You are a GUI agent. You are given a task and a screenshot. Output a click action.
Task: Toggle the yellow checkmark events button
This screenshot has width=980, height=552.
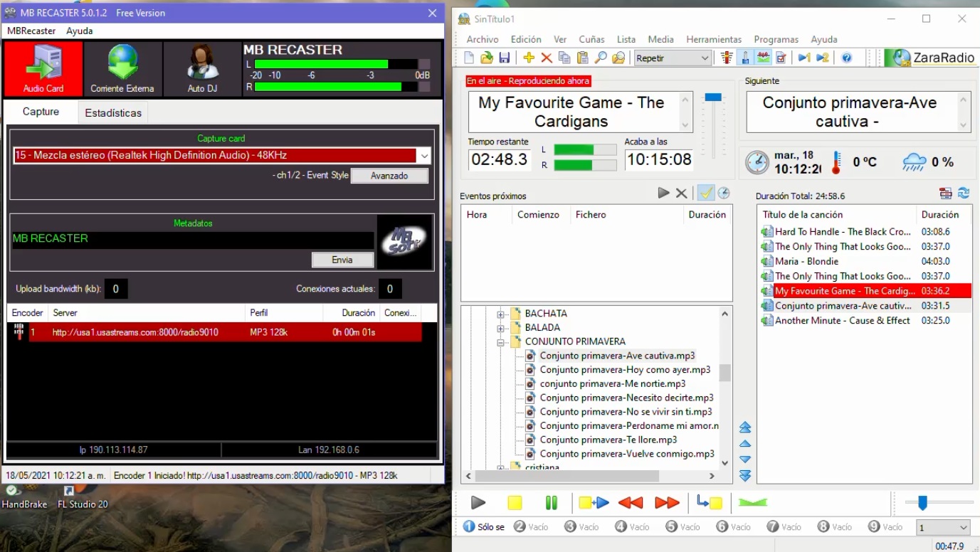coord(705,193)
